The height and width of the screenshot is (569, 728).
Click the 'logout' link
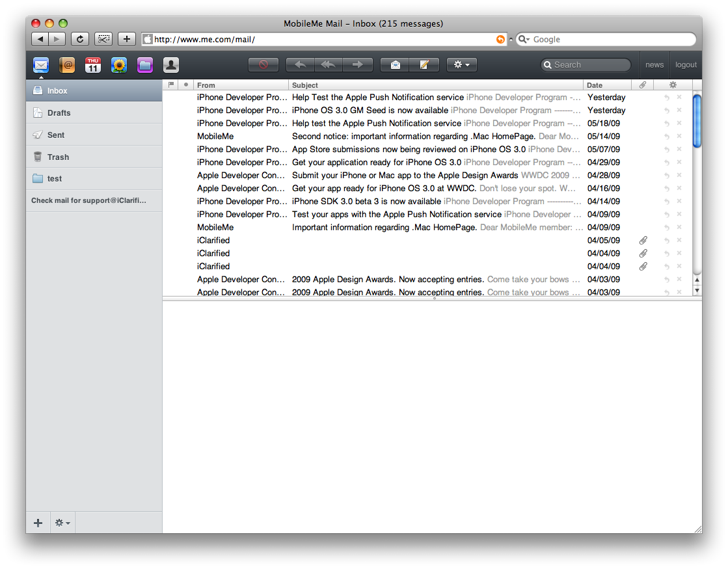click(686, 65)
